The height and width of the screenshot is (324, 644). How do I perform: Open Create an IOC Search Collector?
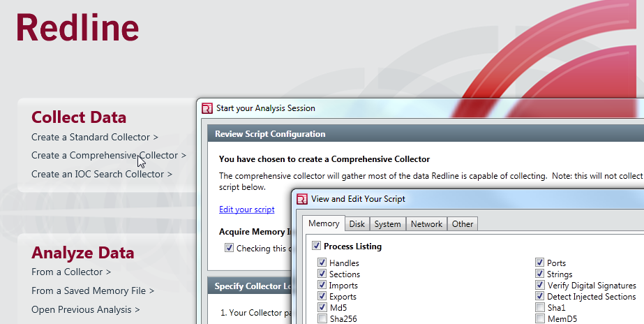click(102, 174)
